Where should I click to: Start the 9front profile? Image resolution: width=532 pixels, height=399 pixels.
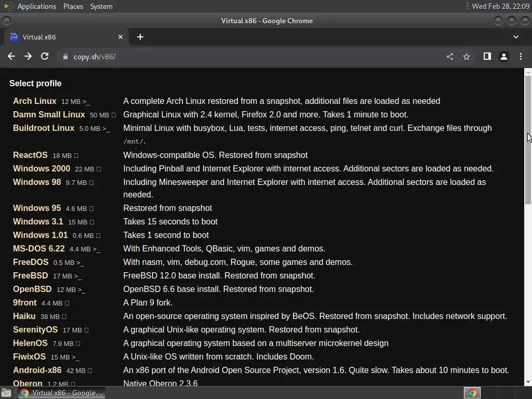[25, 303]
